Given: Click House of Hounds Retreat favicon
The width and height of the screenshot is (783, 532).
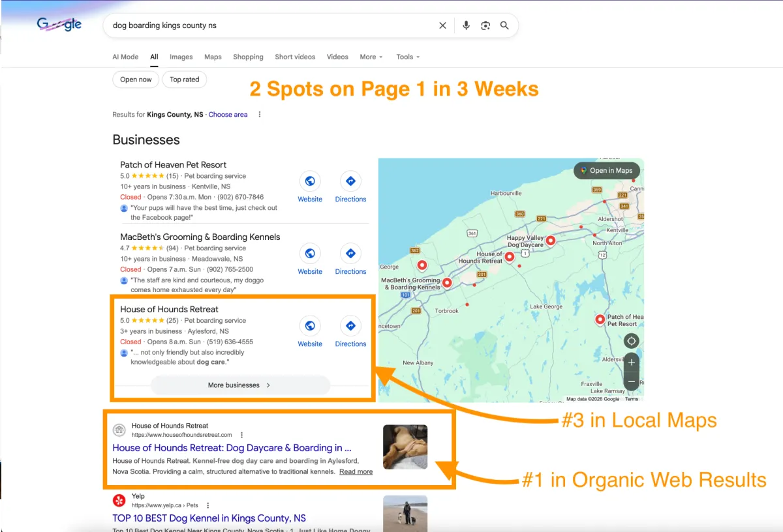Looking at the screenshot, I should (x=119, y=430).
